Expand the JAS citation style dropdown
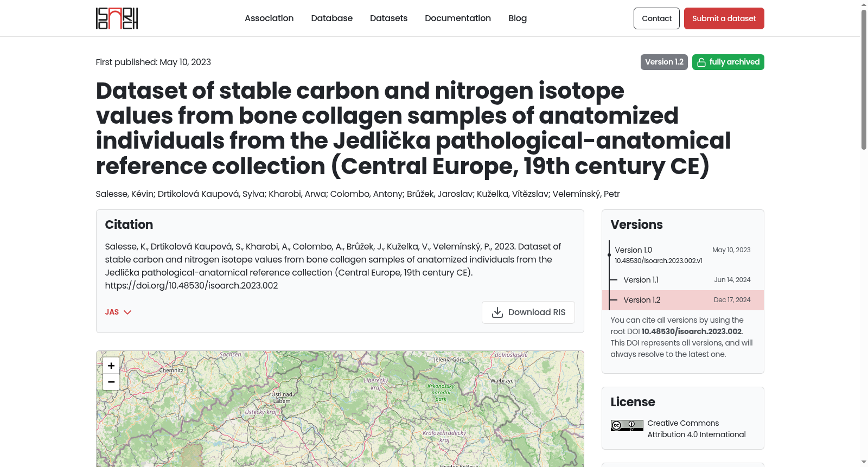The height and width of the screenshot is (467, 868). click(x=118, y=312)
